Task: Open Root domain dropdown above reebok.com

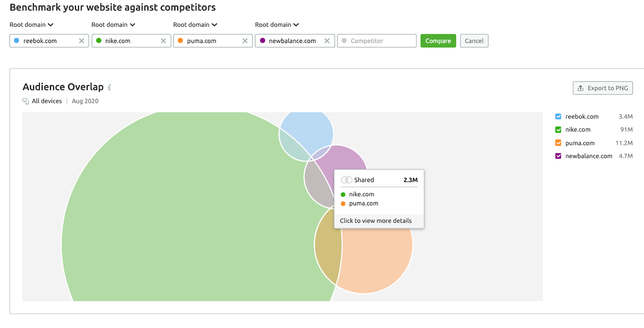Action: click(x=31, y=25)
